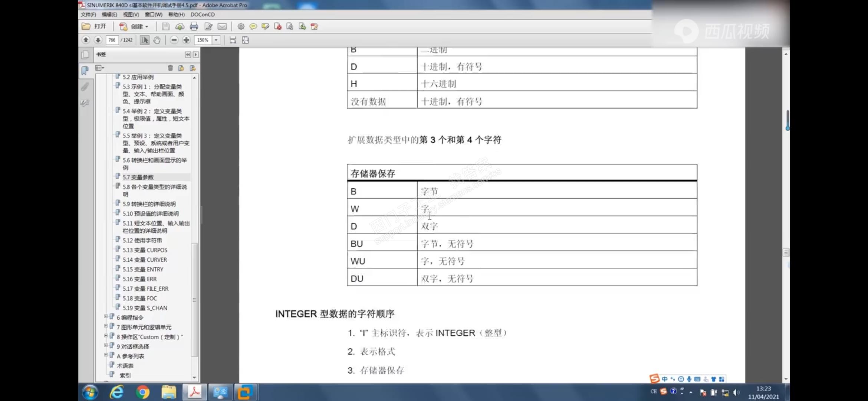
Task: Open the 视图(V) menu
Action: click(131, 14)
